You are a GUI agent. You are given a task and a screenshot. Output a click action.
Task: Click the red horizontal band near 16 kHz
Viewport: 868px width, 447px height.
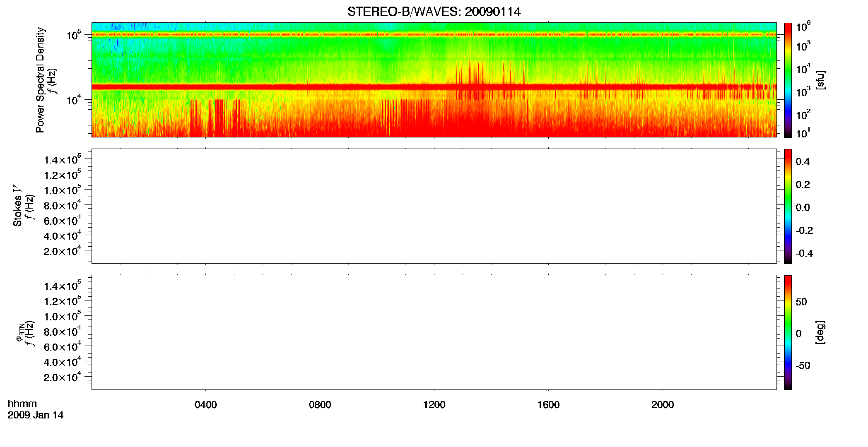(434, 87)
